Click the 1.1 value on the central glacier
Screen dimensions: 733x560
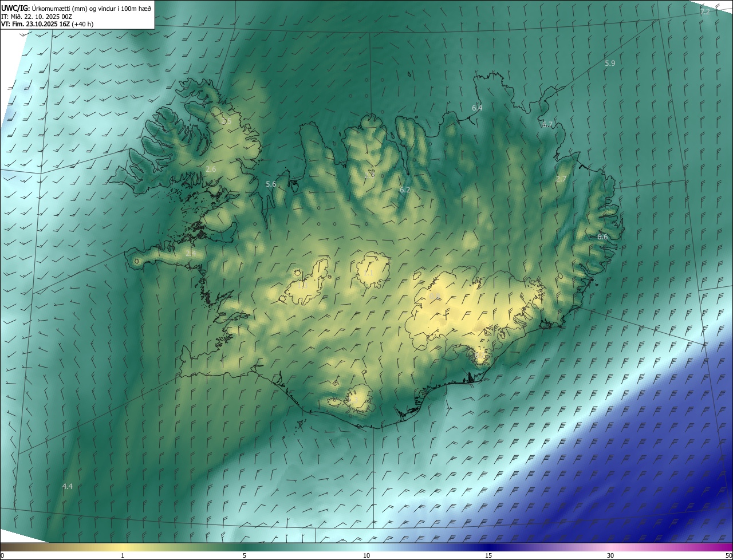pos(368,273)
